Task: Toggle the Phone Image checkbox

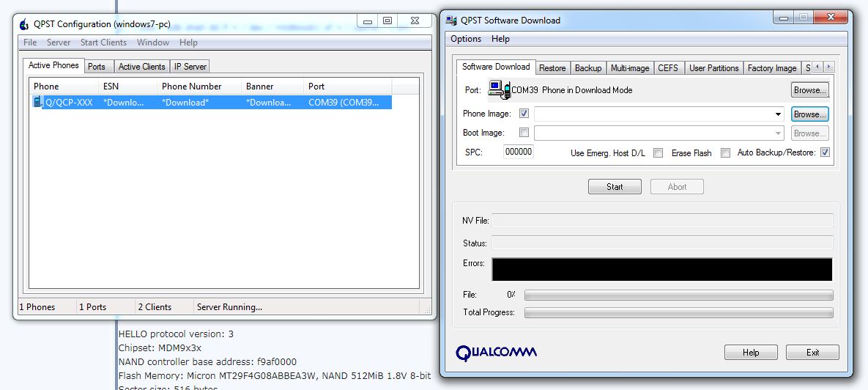Action: point(524,114)
